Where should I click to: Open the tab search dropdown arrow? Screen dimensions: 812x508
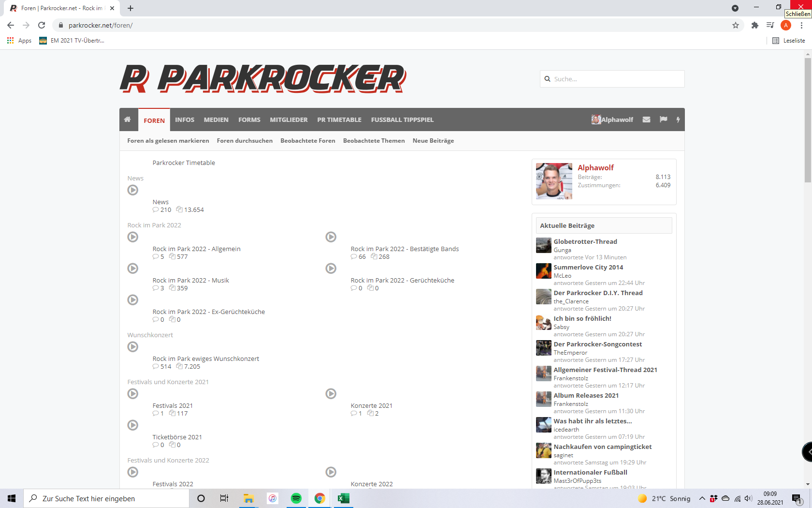coord(735,8)
